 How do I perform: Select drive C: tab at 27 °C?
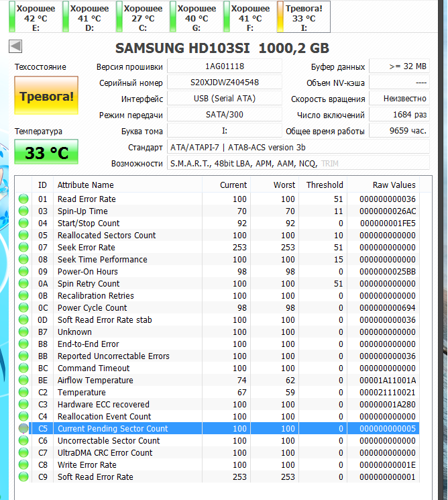coord(143,17)
